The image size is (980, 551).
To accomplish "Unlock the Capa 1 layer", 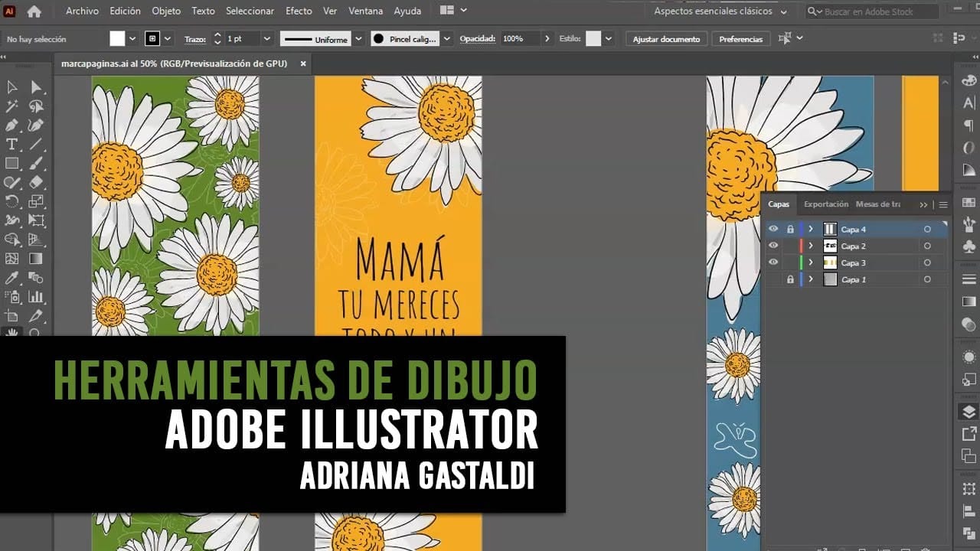I will [790, 279].
